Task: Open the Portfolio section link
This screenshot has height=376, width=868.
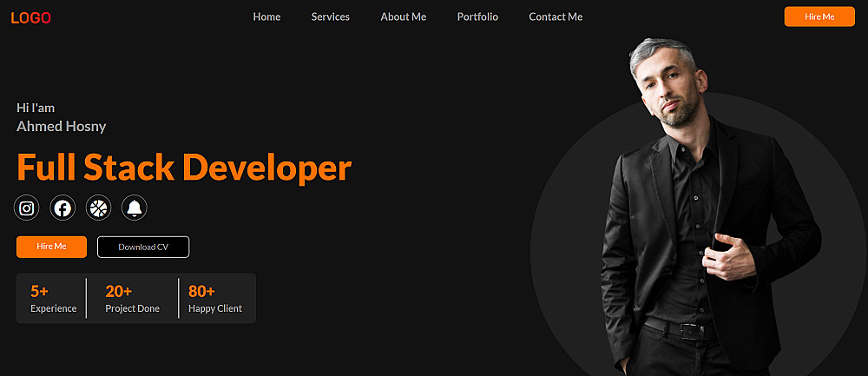Action: (477, 16)
